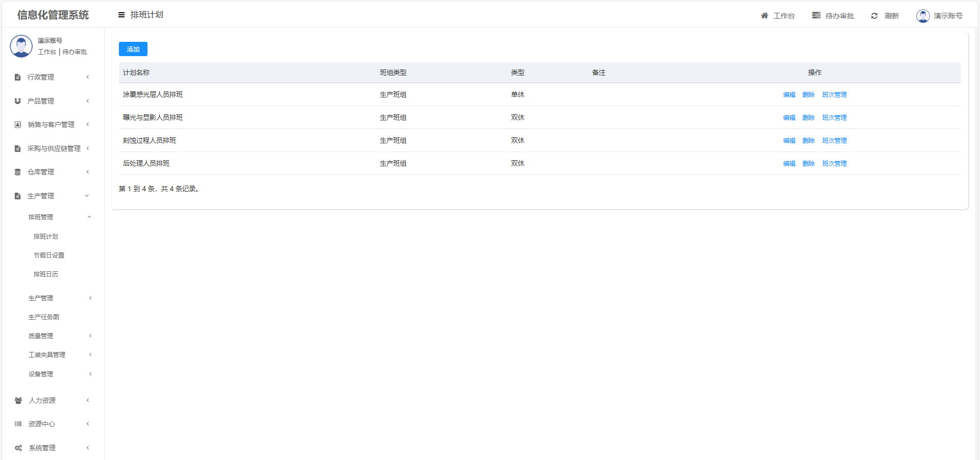Click the user avatar in top-right header

tap(923, 16)
